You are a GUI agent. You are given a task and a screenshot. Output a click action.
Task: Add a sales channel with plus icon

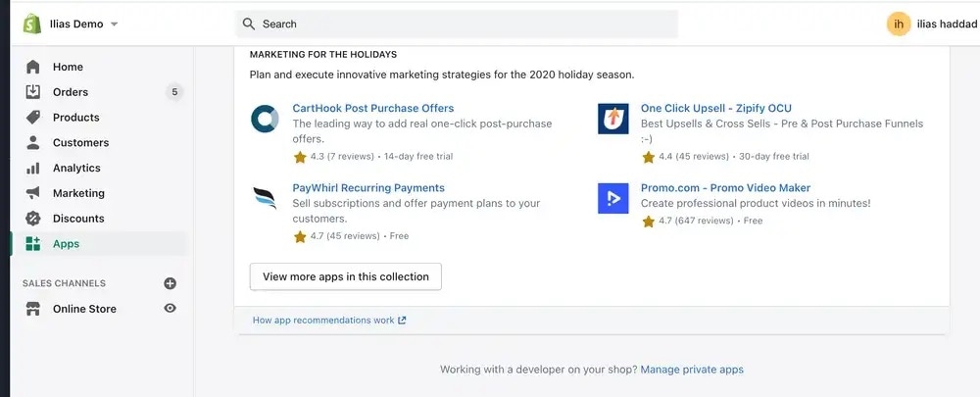click(170, 283)
